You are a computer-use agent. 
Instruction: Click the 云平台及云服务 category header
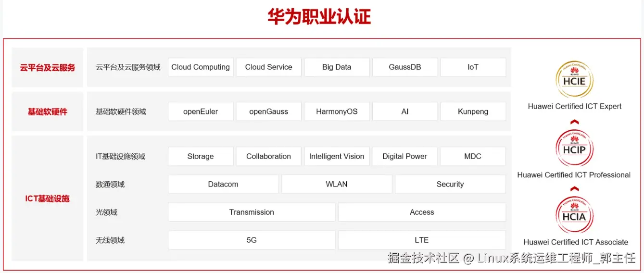click(x=48, y=67)
